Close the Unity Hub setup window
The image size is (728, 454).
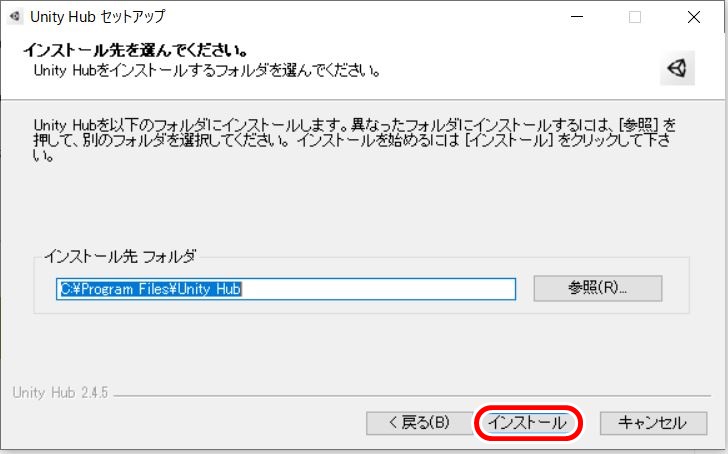[x=694, y=17]
